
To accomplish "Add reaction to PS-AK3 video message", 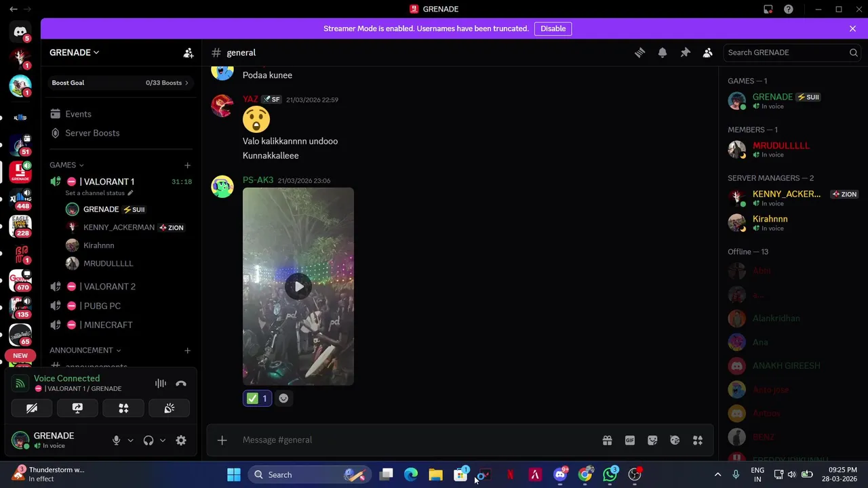I will pos(283,399).
